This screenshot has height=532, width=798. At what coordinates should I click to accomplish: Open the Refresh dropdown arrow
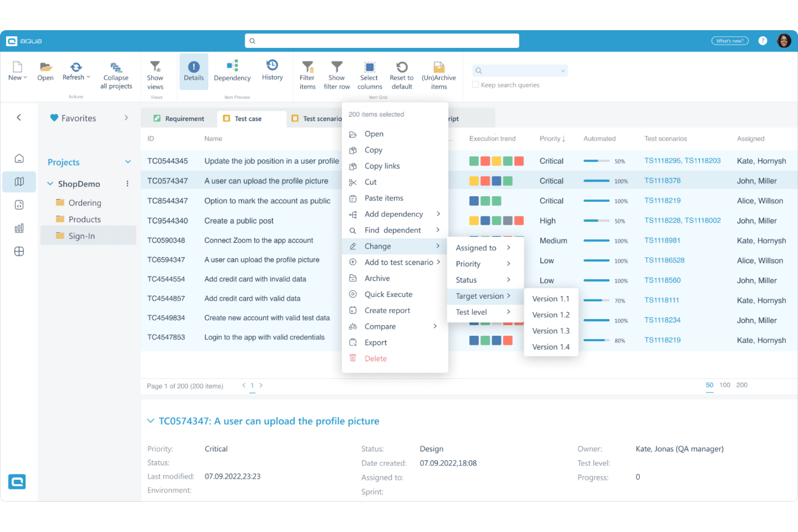coord(88,77)
